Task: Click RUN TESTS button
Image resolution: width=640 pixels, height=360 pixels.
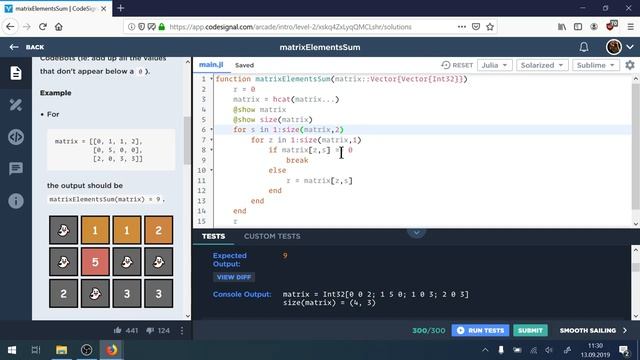Action: pos(480,330)
